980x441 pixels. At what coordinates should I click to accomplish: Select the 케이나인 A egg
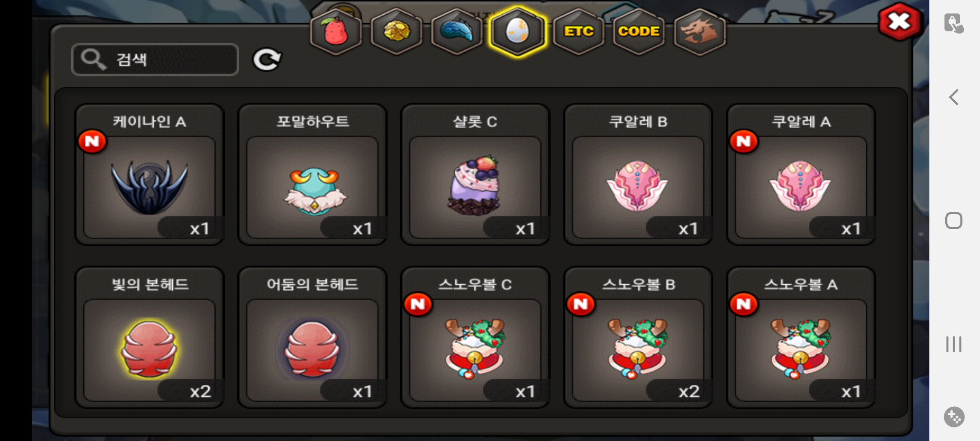point(149,175)
